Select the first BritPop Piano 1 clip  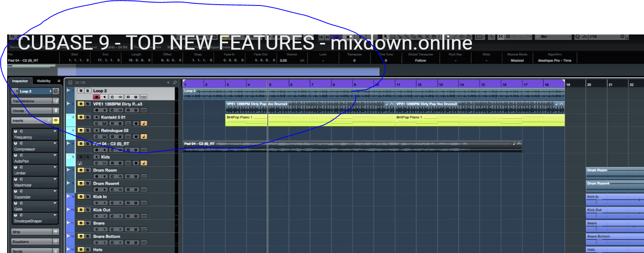click(x=310, y=120)
